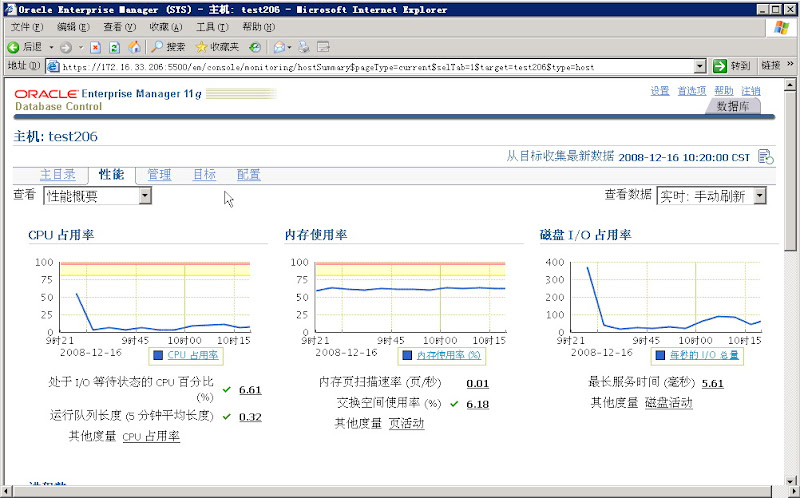800x498 pixels.
Task: Click the Mail envelope icon
Action: (x=279, y=47)
